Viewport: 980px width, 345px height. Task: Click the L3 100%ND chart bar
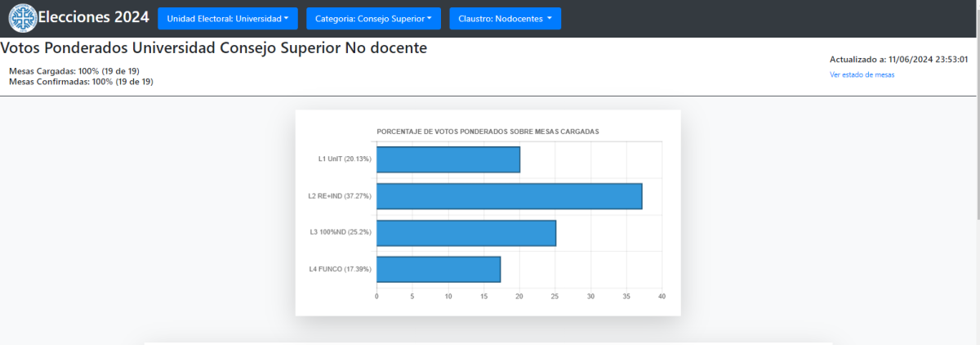tap(465, 233)
